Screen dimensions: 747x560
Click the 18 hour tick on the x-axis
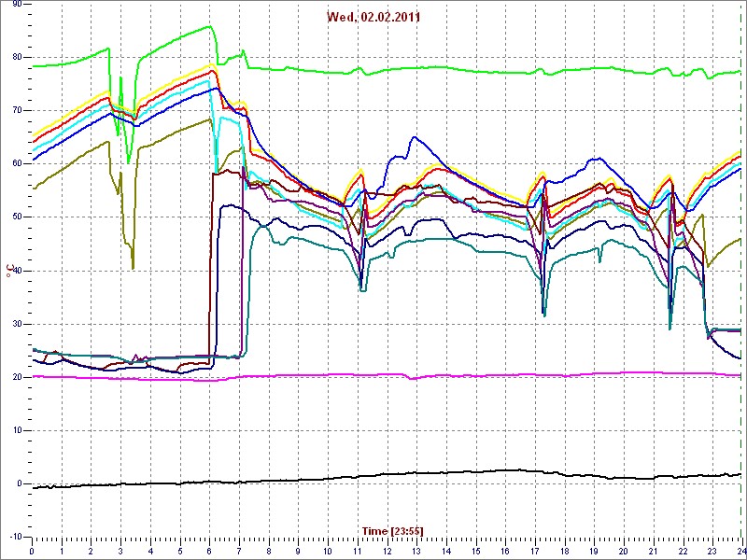(564, 551)
